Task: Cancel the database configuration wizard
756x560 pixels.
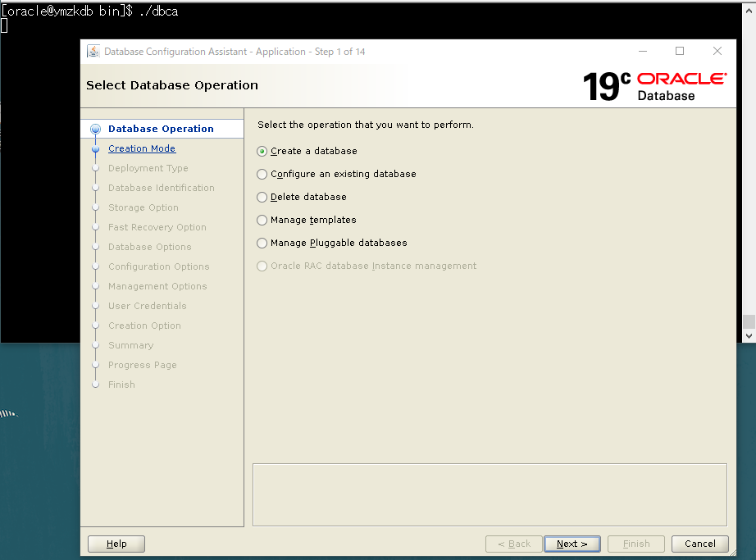Action: (x=700, y=544)
